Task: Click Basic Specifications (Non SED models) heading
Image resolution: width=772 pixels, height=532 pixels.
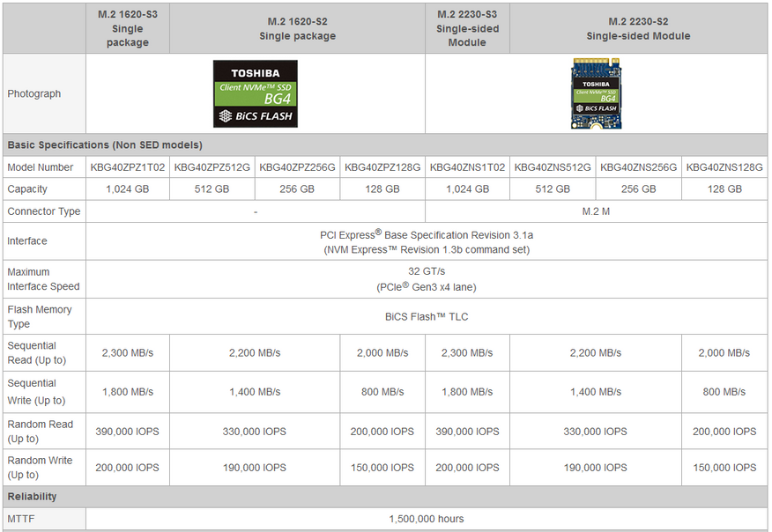Action: point(105,144)
